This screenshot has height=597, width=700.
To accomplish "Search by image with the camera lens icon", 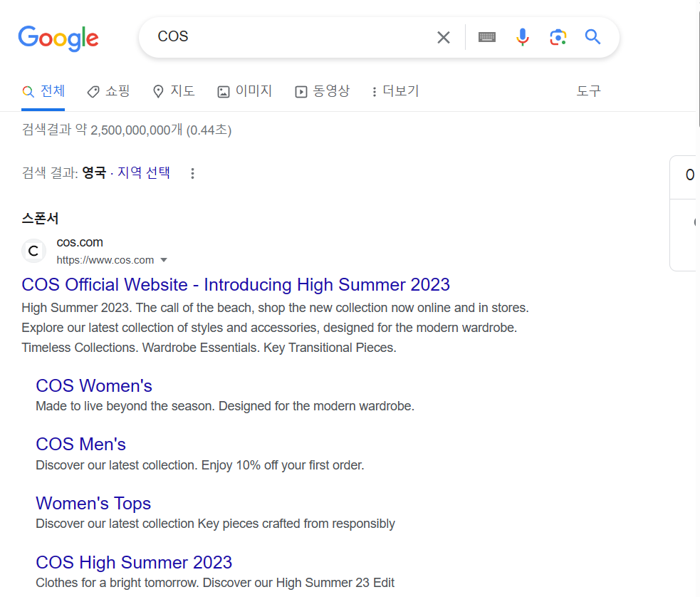I will point(558,37).
